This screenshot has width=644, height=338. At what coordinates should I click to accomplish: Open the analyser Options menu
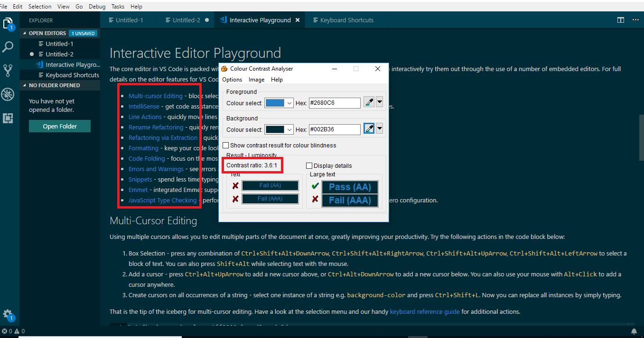coord(232,80)
